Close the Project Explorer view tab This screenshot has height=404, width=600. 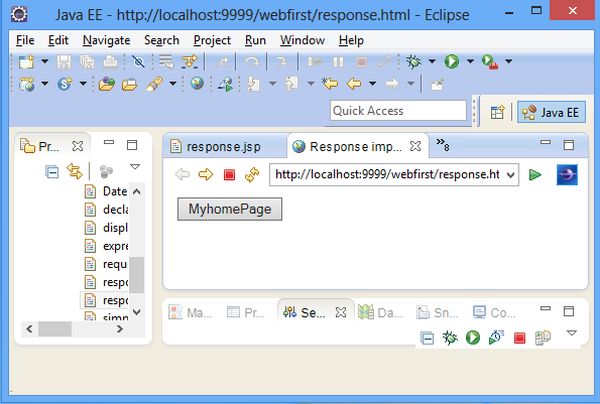coord(78,146)
